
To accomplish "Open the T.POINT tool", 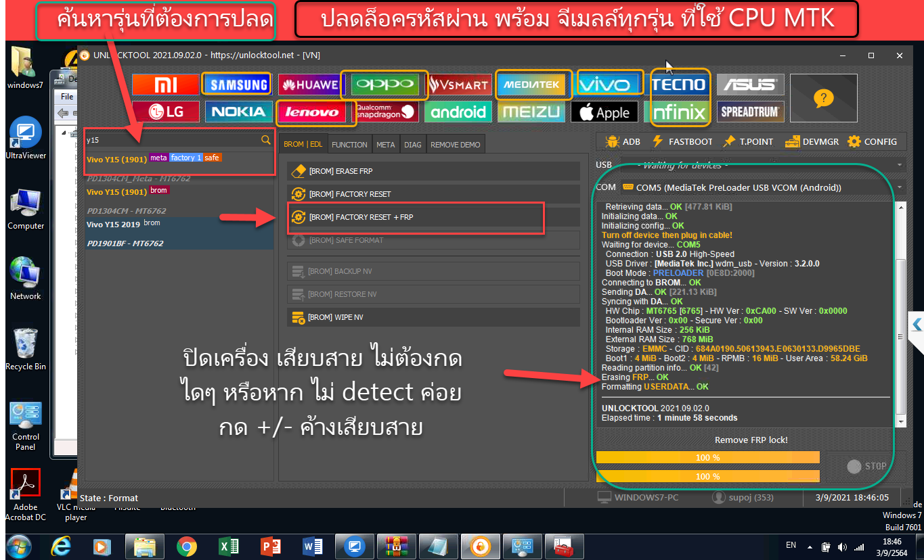I will 749,141.
